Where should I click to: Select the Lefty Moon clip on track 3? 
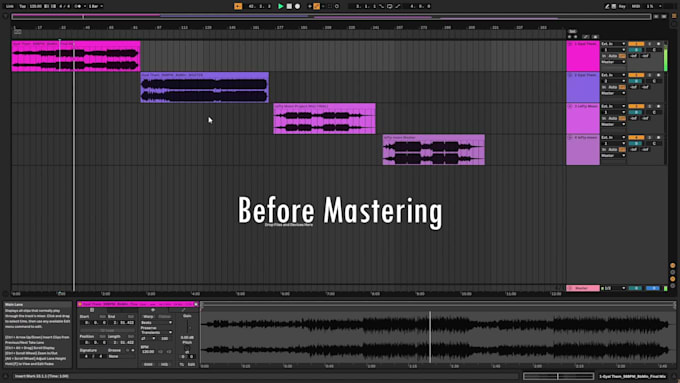pyautogui.click(x=324, y=118)
